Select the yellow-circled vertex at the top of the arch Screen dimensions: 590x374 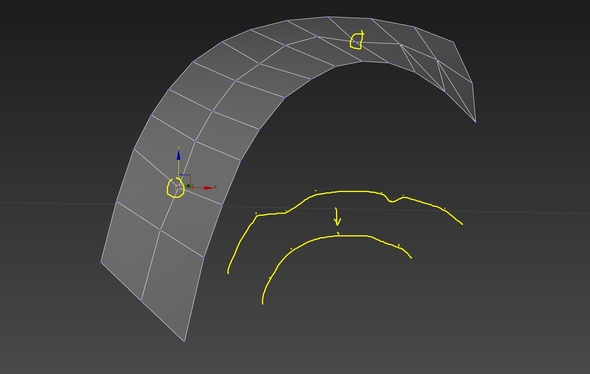pos(356,42)
